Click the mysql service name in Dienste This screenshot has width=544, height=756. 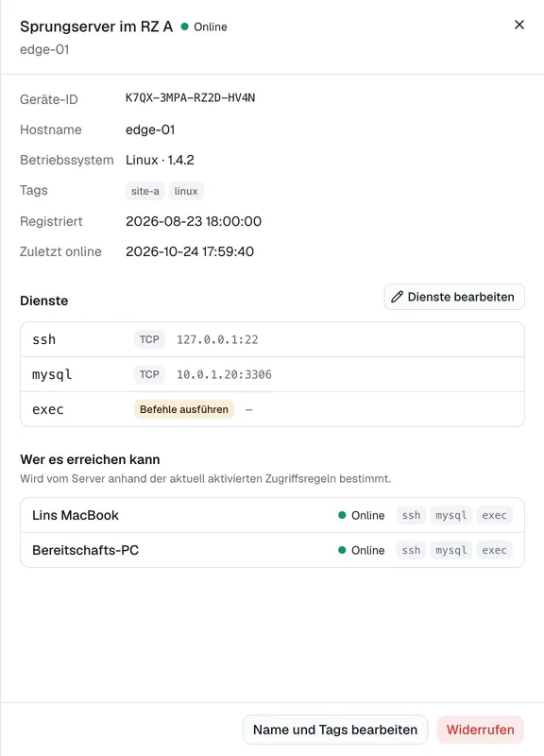(x=52, y=374)
